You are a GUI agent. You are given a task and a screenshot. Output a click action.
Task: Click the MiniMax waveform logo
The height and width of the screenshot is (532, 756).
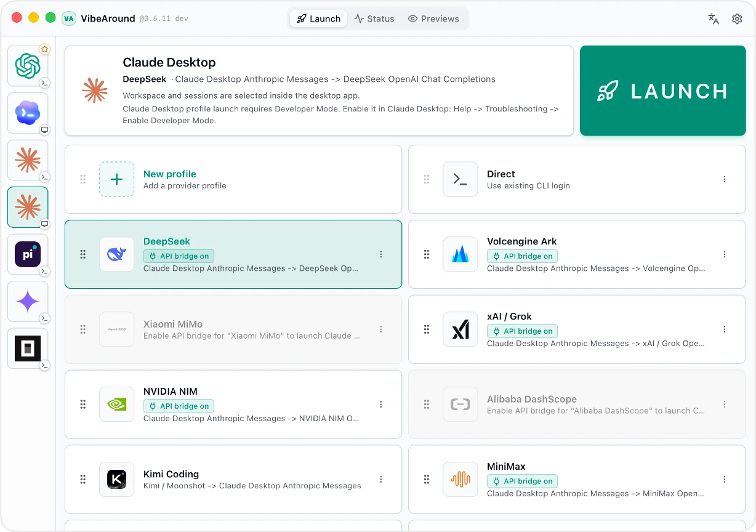460,480
